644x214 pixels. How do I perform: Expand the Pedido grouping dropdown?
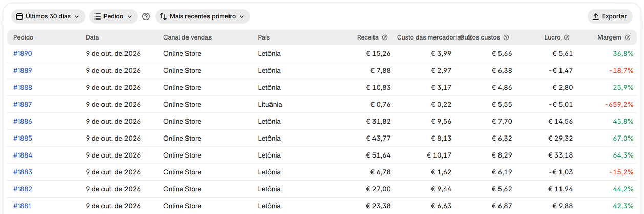pos(113,16)
